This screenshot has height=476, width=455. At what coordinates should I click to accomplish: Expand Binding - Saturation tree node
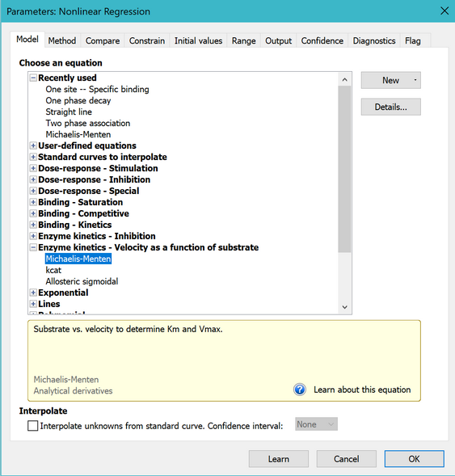[x=33, y=202]
